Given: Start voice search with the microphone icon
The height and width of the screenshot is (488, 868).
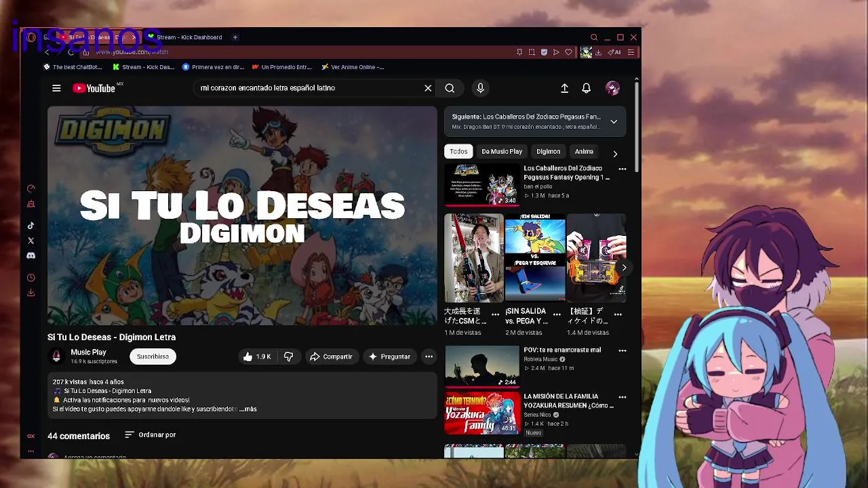Looking at the screenshot, I should (480, 88).
